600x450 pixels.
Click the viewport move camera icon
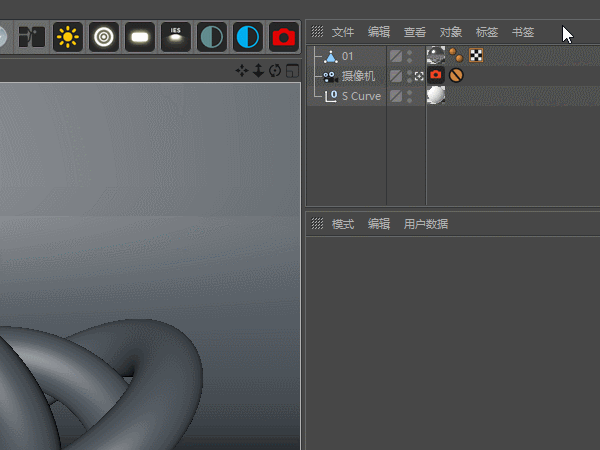242,71
